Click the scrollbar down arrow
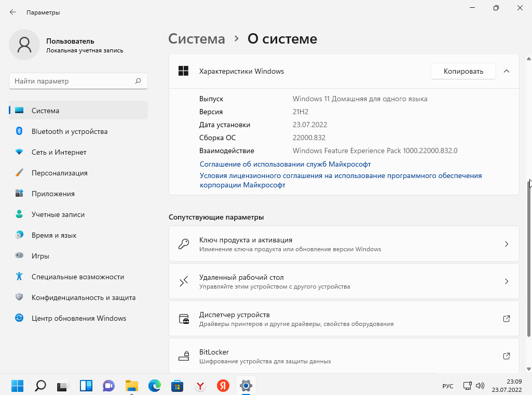 point(528,369)
